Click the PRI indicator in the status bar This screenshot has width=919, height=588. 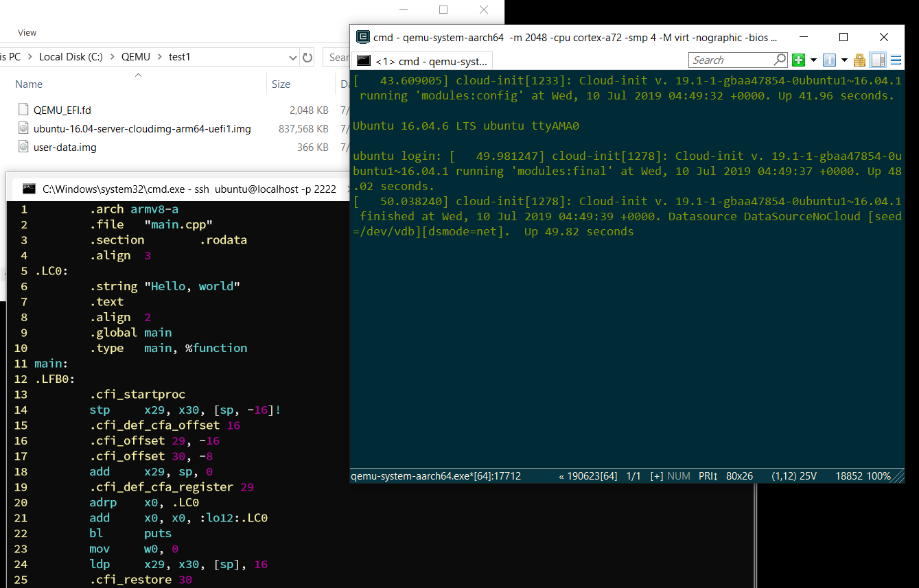pos(706,475)
